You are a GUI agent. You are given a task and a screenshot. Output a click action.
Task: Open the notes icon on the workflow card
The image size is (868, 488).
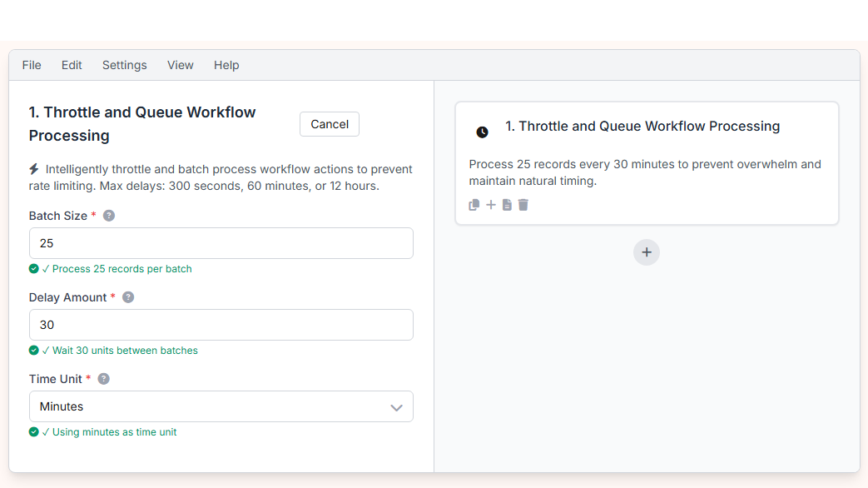[507, 204]
